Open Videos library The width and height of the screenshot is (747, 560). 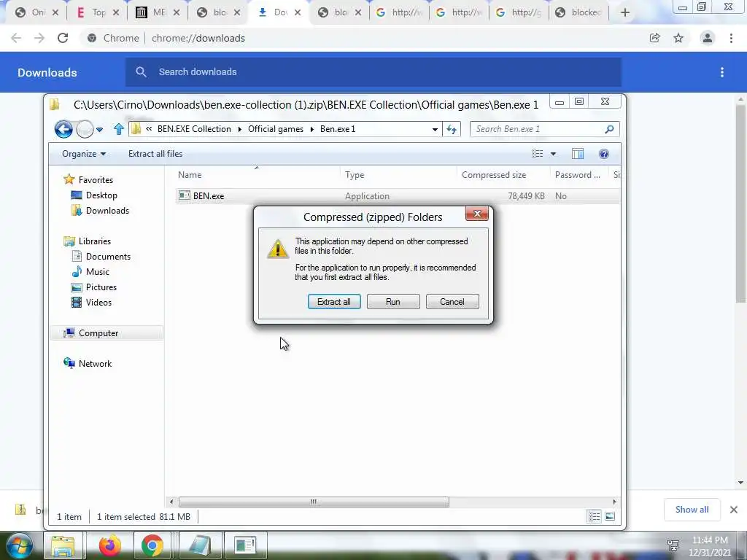click(x=98, y=303)
